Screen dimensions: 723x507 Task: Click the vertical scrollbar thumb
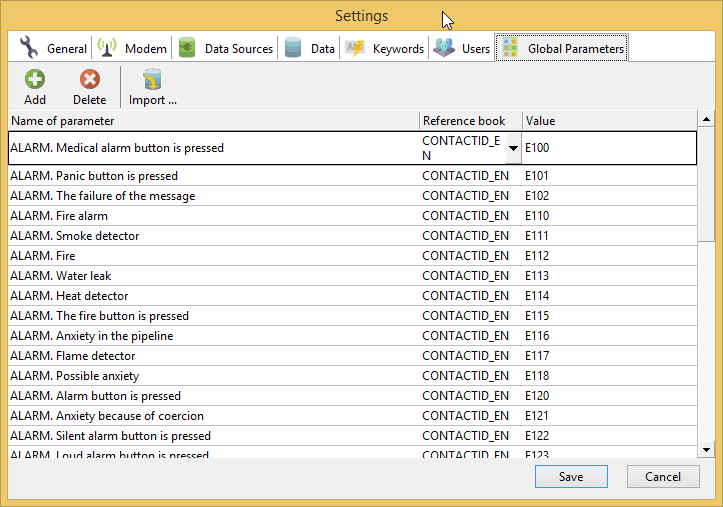click(x=706, y=184)
